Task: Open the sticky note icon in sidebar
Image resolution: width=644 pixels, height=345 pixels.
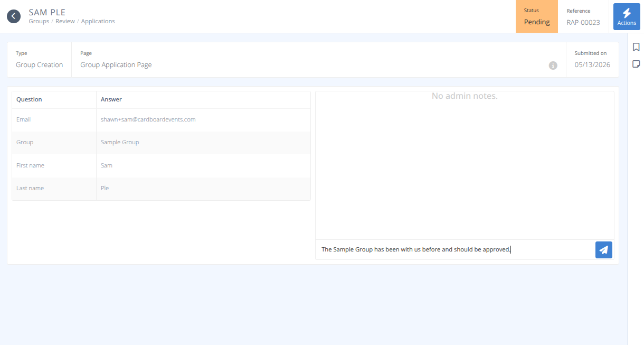Action: pos(636,64)
